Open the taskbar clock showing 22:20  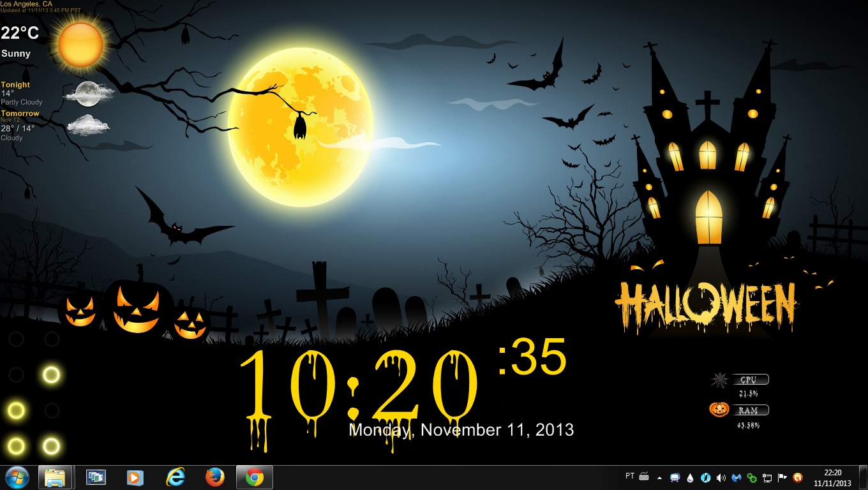click(x=832, y=478)
